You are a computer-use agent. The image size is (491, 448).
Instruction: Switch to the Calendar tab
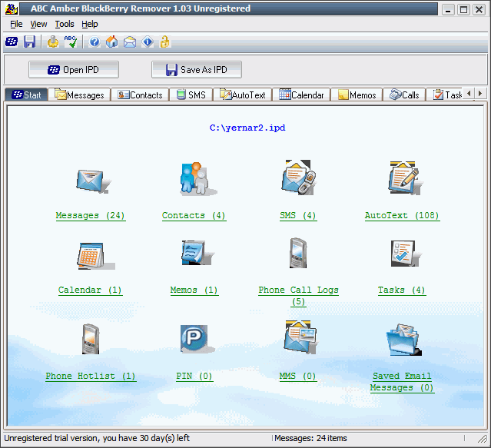pyautogui.click(x=301, y=95)
